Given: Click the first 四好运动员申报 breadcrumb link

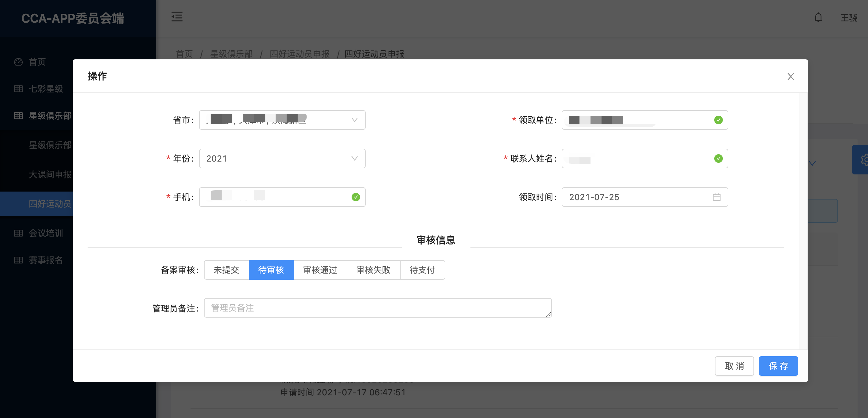Looking at the screenshot, I should click(x=300, y=54).
